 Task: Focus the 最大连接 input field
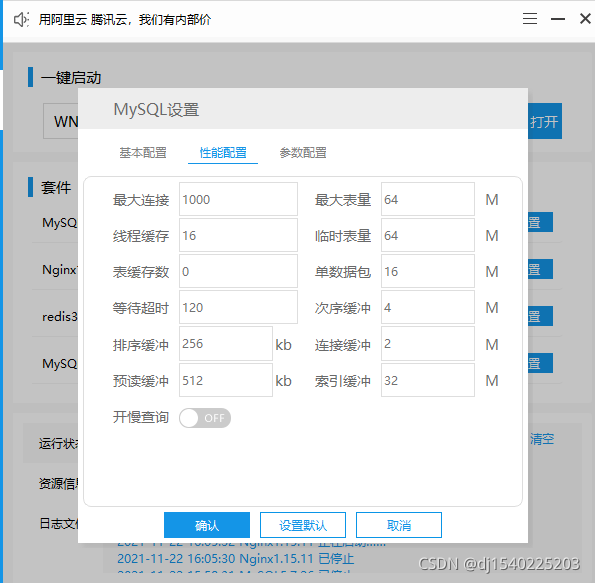tap(238, 199)
